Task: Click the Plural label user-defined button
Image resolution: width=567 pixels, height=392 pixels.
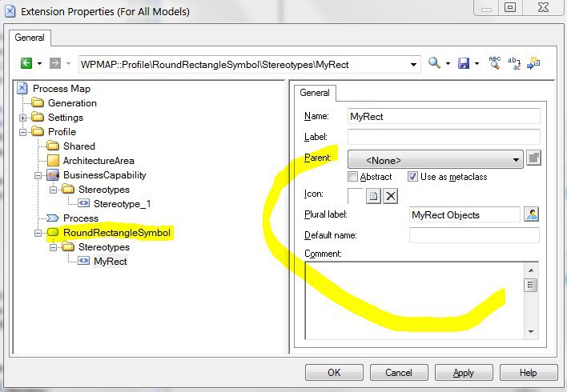Action: tap(532, 214)
